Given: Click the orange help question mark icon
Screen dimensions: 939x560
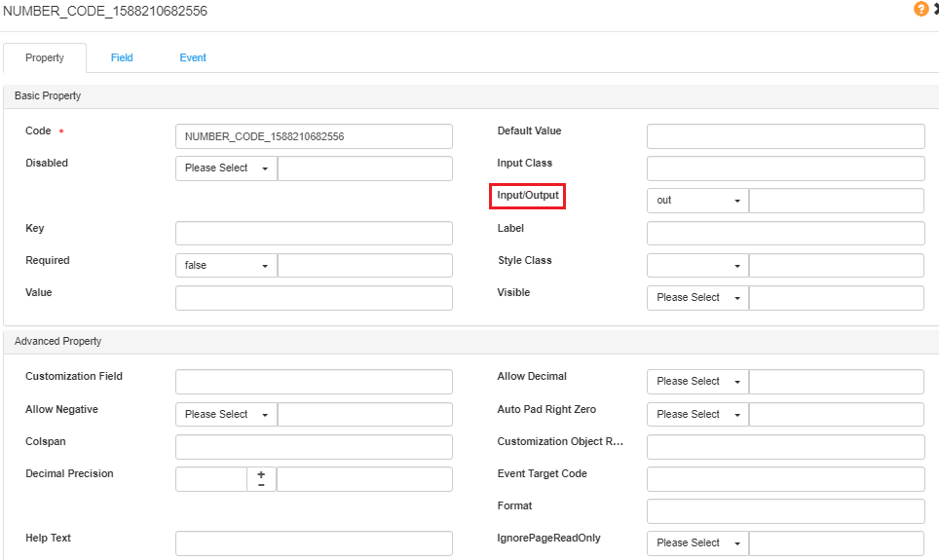Looking at the screenshot, I should point(920,9).
